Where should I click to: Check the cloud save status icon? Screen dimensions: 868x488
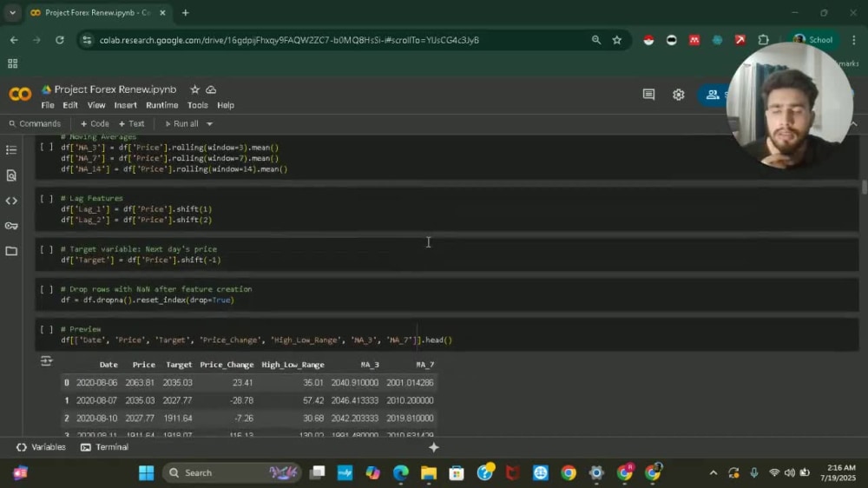click(x=211, y=89)
